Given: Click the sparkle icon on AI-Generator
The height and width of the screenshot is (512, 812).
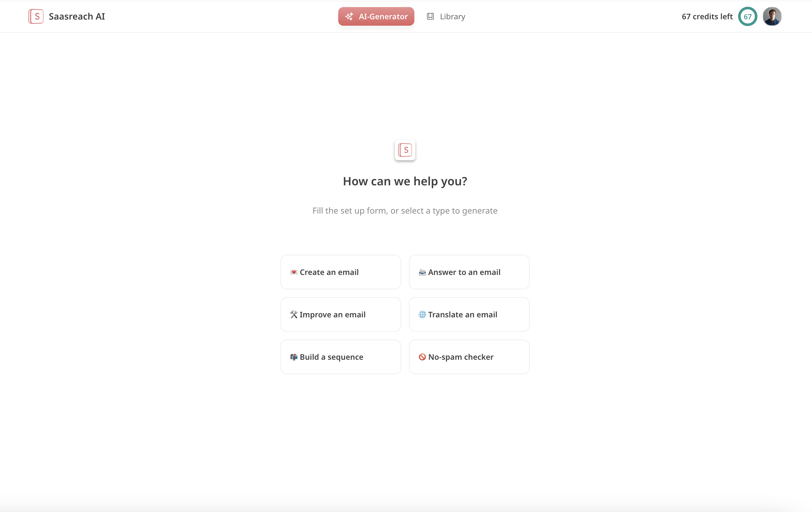Looking at the screenshot, I should point(349,16).
